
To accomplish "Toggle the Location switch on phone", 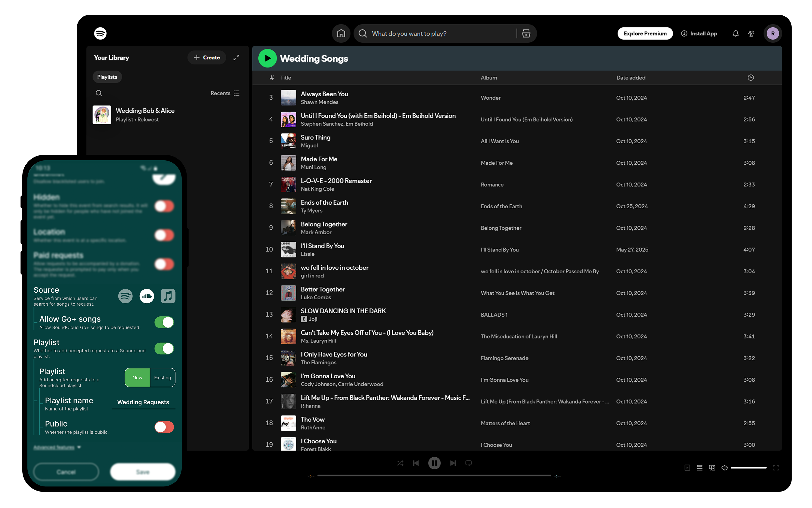I will point(164,235).
